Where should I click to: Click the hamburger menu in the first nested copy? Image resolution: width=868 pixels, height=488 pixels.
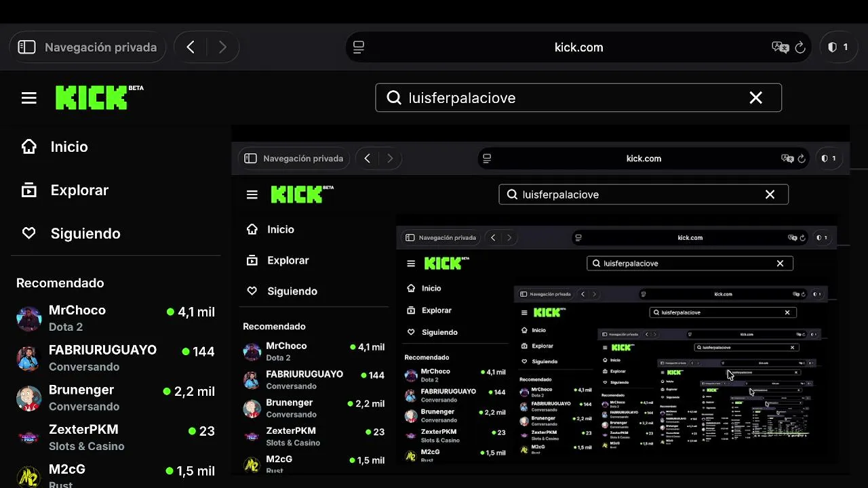252,195
